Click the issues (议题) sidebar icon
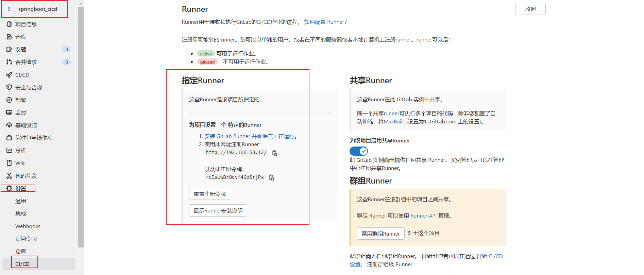 [9, 49]
